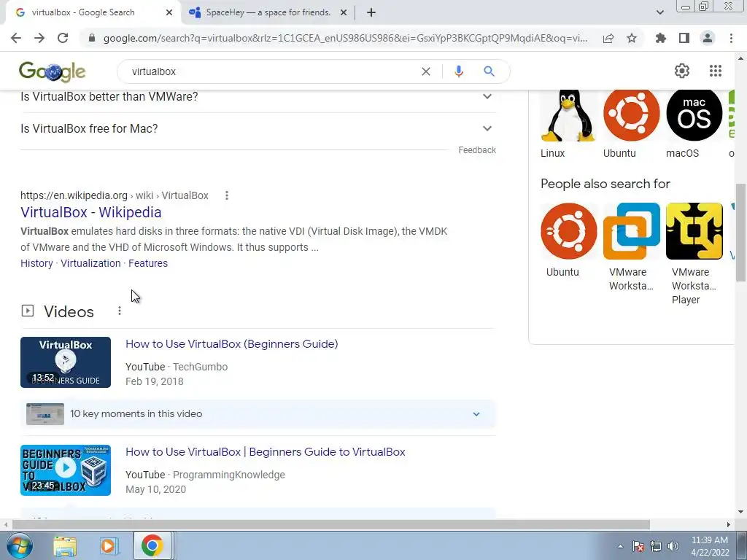Click the Google logo

53,71
